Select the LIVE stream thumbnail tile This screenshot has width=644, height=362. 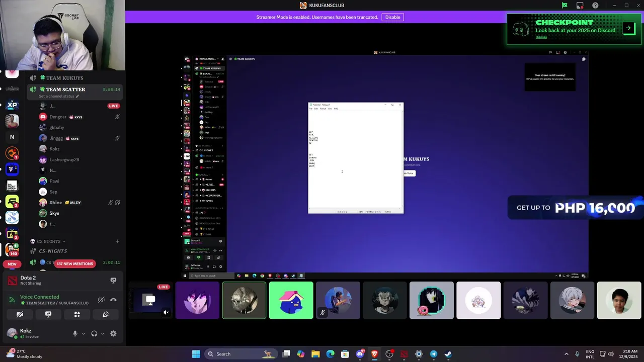pyautogui.click(x=150, y=301)
